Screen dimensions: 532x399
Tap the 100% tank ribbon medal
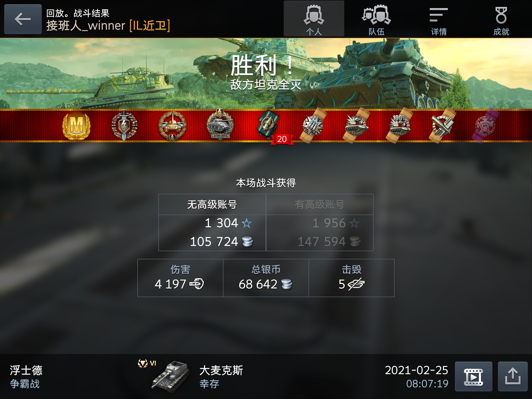(399, 126)
